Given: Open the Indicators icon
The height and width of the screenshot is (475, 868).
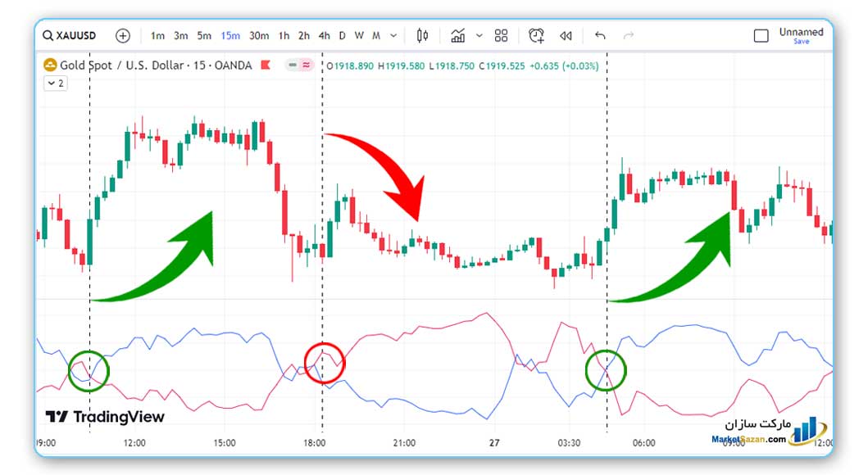Looking at the screenshot, I should [x=458, y=35].
